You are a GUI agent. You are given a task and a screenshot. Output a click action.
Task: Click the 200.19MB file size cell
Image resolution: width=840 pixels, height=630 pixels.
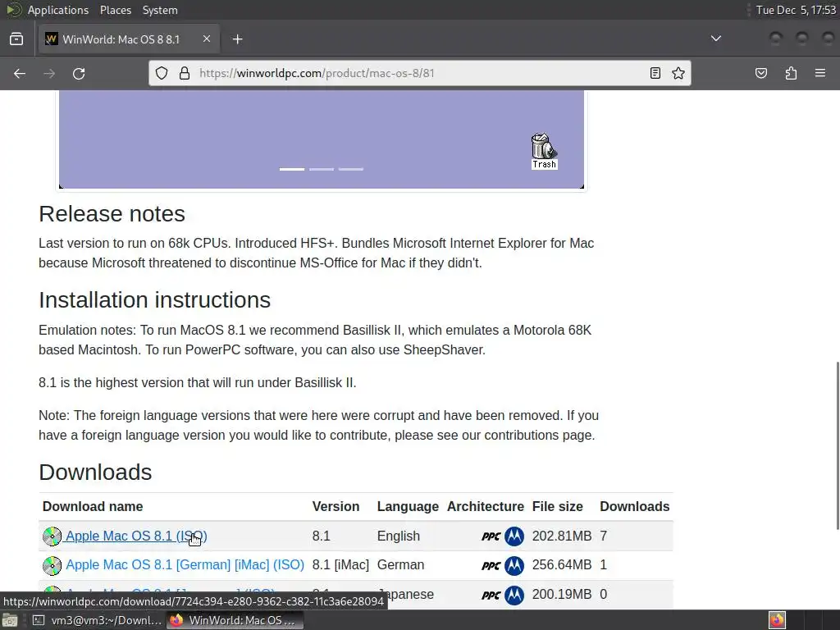(x=562, y=594)
